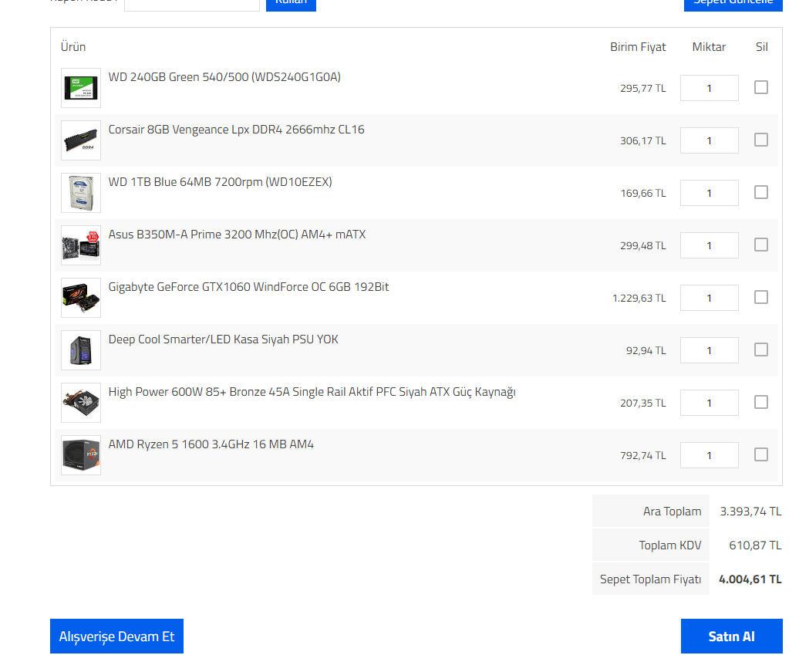Focus the quantity field for WD 1TB Blue
The image size is (799, 672).
[709, 193]
